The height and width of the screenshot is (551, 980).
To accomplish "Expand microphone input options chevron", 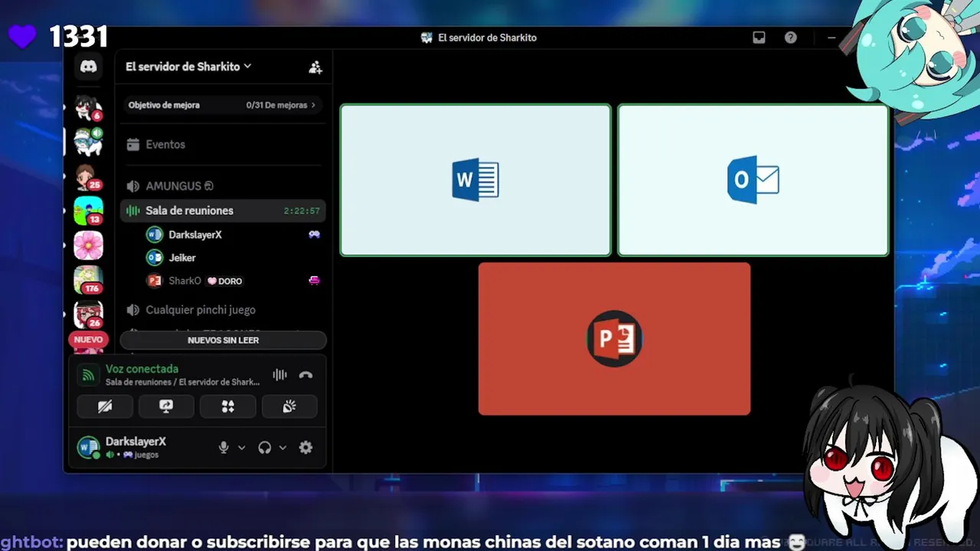I will (x=241, y=448).
